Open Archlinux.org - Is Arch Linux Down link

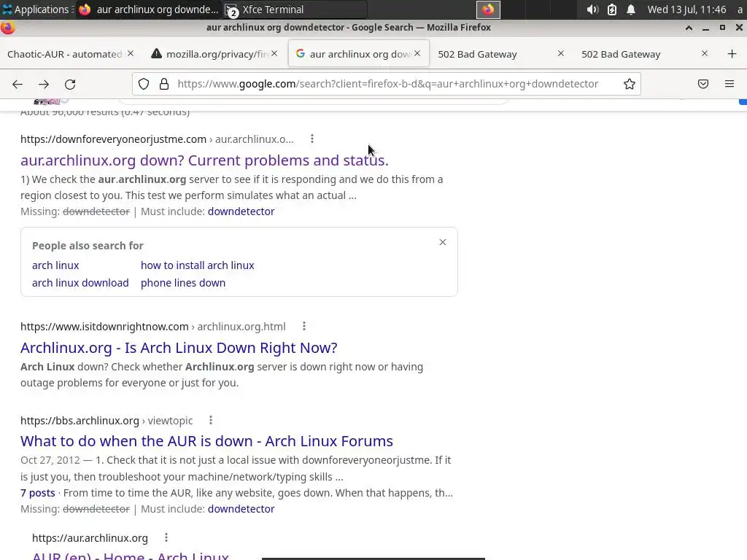pos(179,348)
